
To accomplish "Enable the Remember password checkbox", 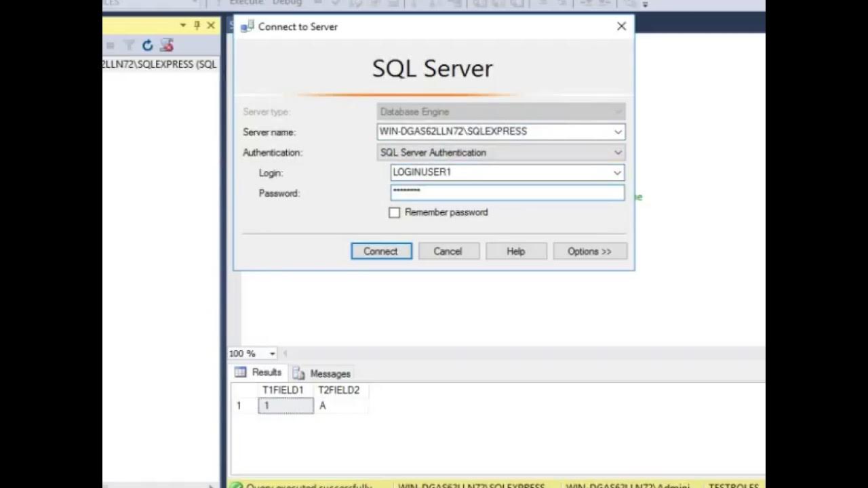I will (x=394, y=212).
